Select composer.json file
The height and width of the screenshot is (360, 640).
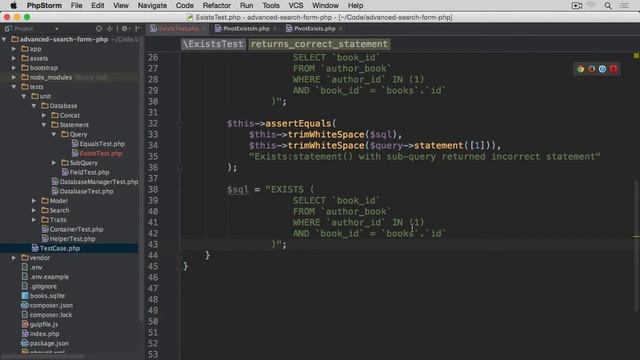(51, 305)
